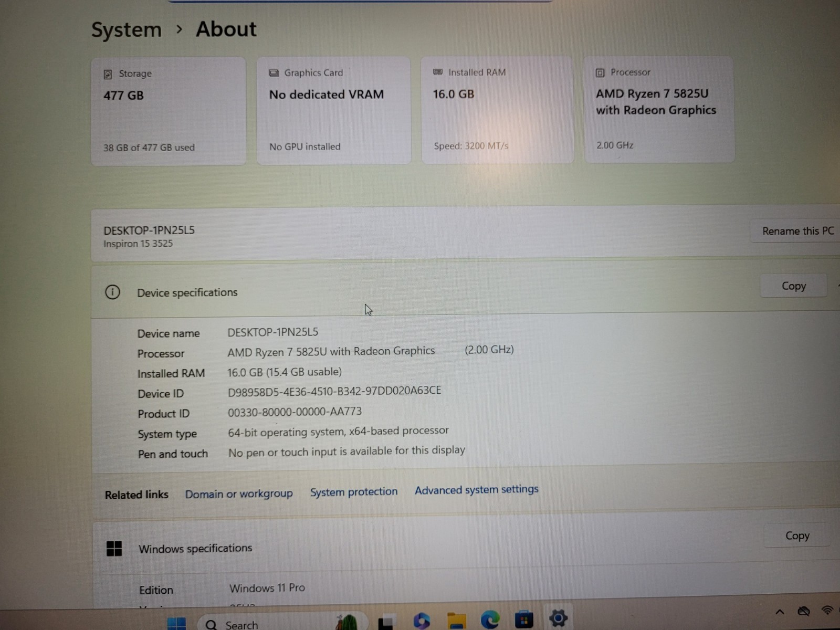Open the Domain or workgroup link
Screen dimensions: 840x630
point(239,493)
